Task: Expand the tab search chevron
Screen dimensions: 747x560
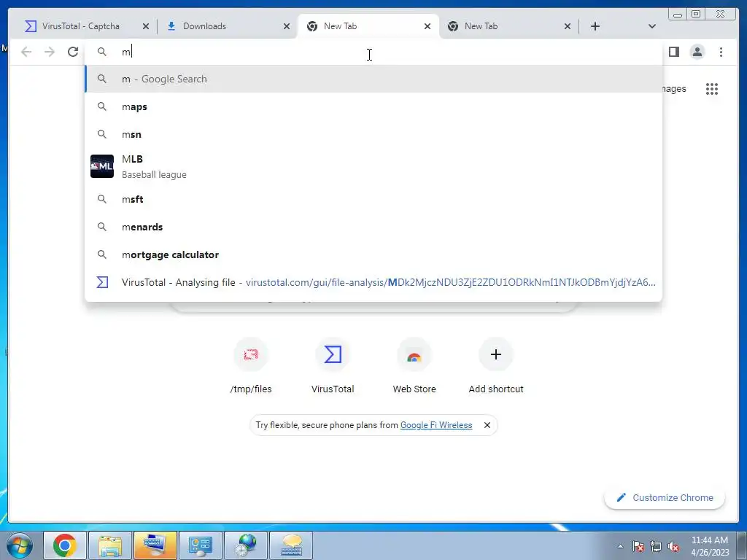Action: pos(651,26)
